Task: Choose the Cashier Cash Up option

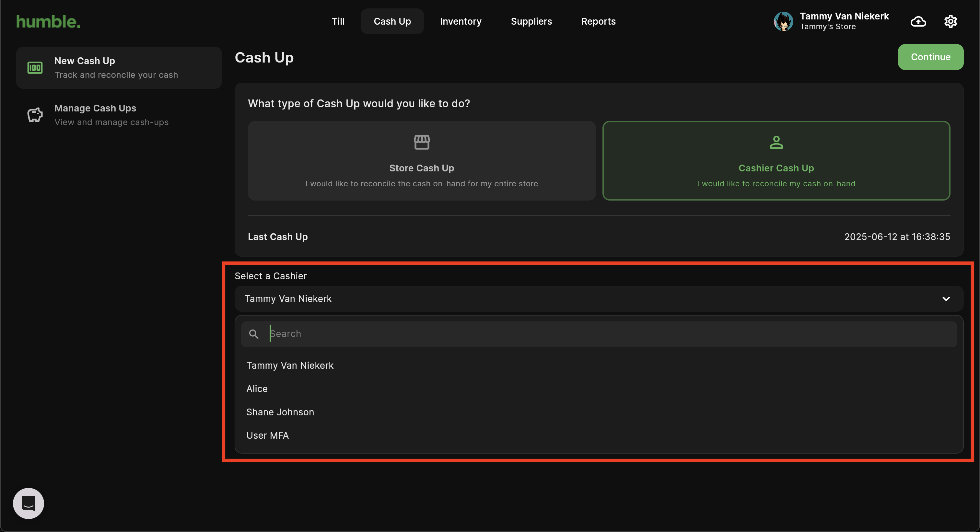Action: point(776,161)
